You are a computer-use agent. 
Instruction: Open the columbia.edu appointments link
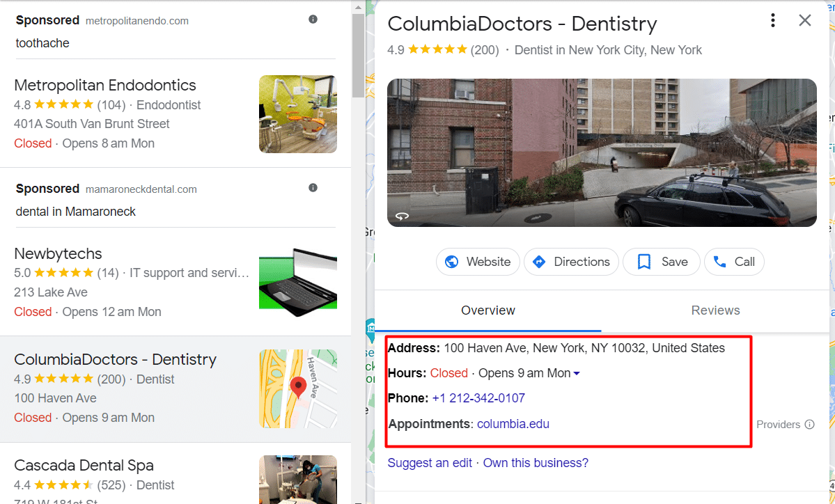point(513,424)
